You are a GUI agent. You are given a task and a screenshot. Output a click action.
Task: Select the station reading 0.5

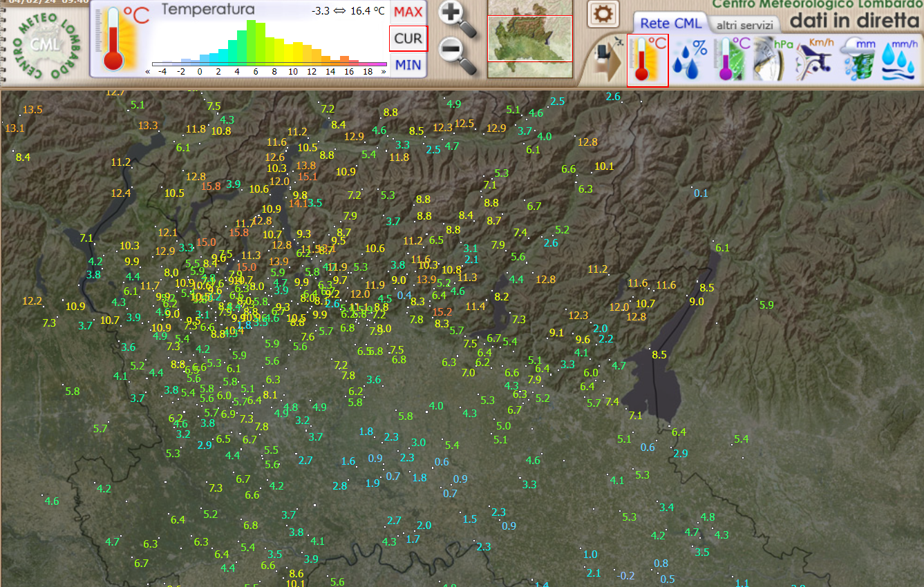click(668, 579)
